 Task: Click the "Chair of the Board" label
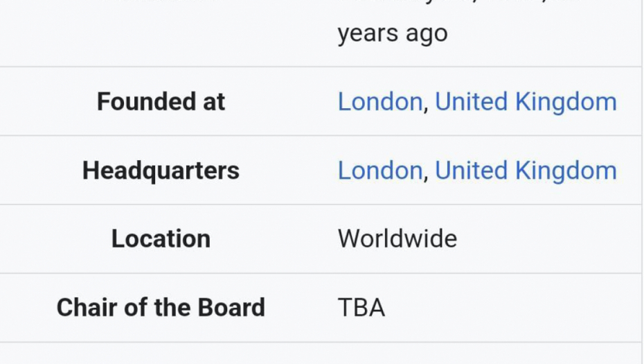tap(161, 308)
